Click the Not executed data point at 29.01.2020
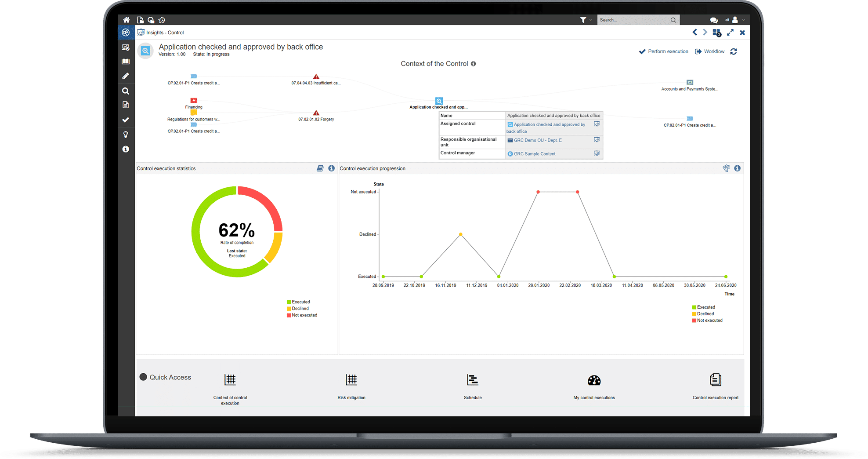This screenshot has height=459, width=868. (538, 192)
